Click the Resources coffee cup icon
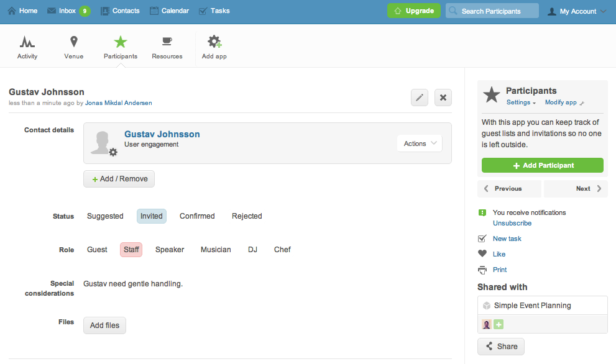Viewport: 616px width, 364px height. (x=167, y=42)
